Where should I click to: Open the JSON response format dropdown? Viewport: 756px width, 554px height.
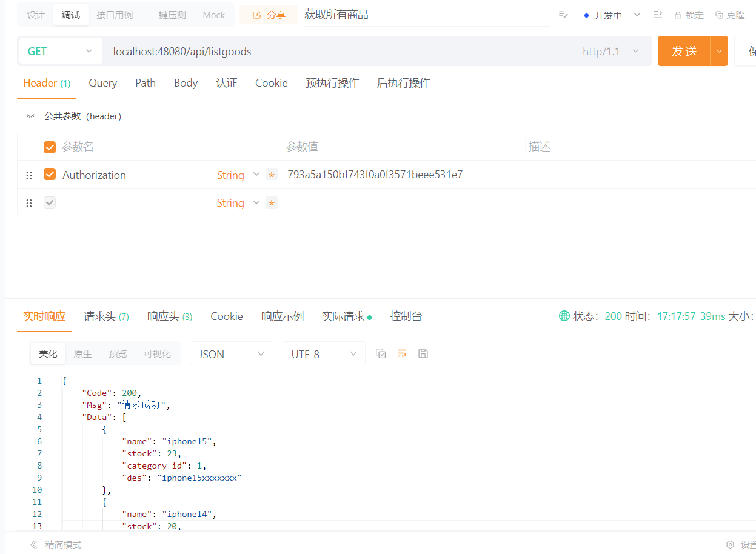[231, 354]
